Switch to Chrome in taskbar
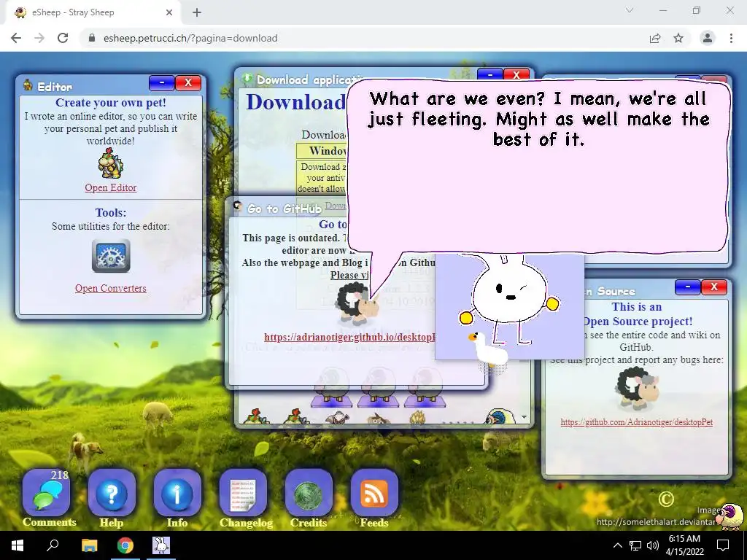This screenshot has width=747, height=560. tap(125, 545)
